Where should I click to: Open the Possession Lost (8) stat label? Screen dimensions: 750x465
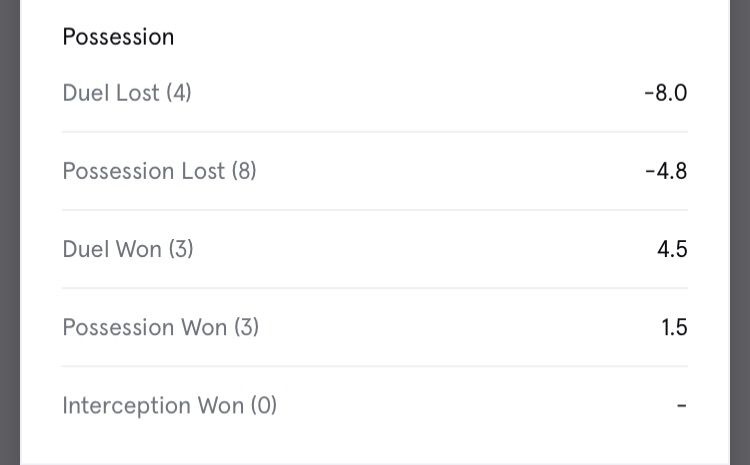click(x=159, y=171)
